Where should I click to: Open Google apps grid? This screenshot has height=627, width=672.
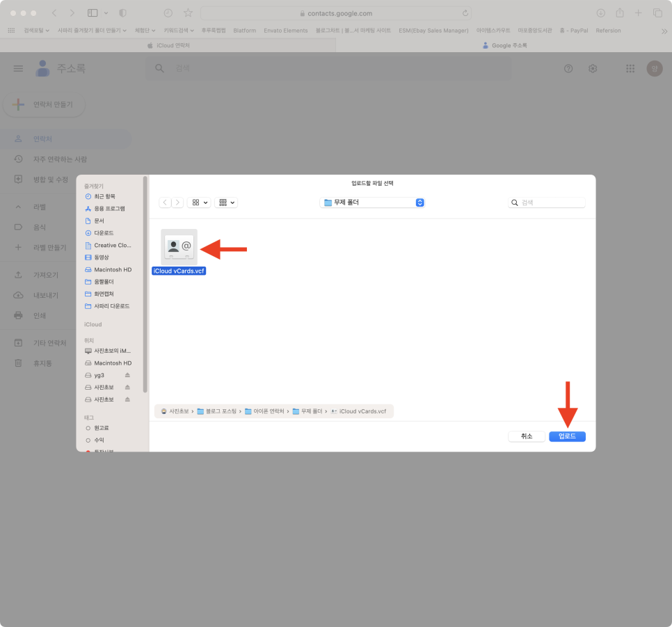tap(630, 69)
